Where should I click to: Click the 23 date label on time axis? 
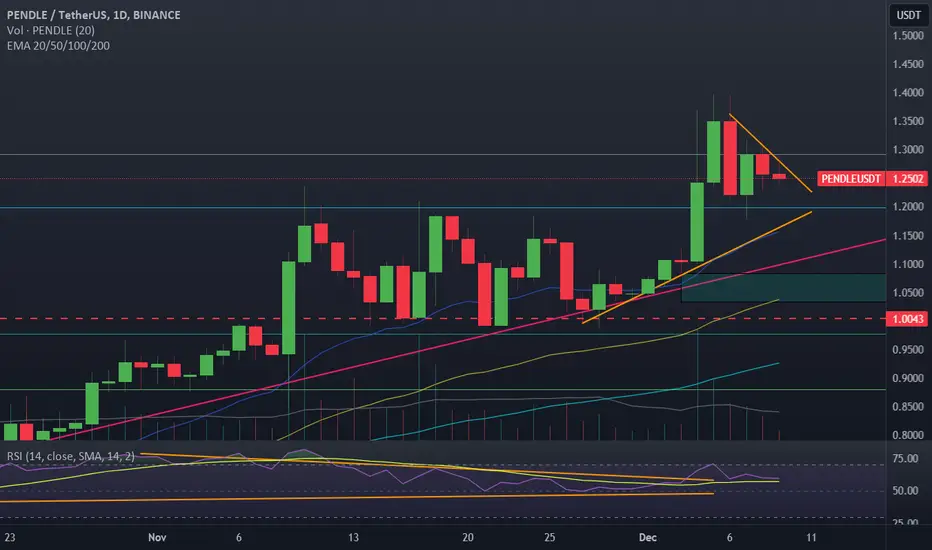(10, 538)
